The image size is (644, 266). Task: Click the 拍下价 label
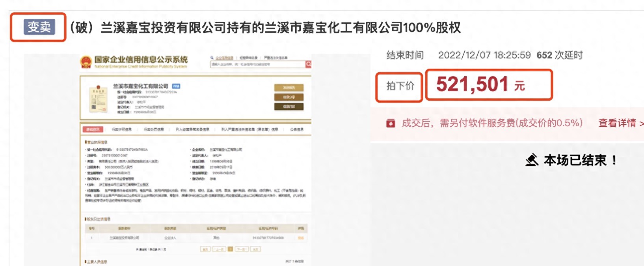tap(400, 86)
